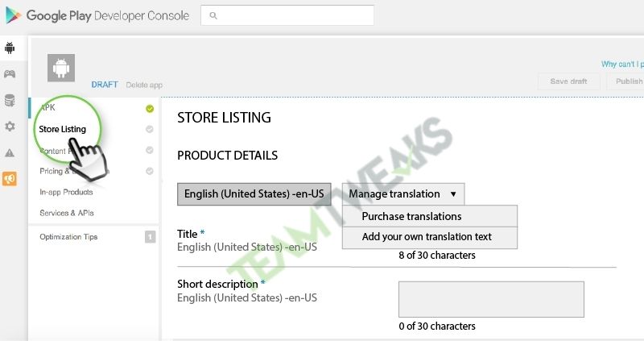Open Game services controller icon
The image size is (644, 341).
point(10,74)
